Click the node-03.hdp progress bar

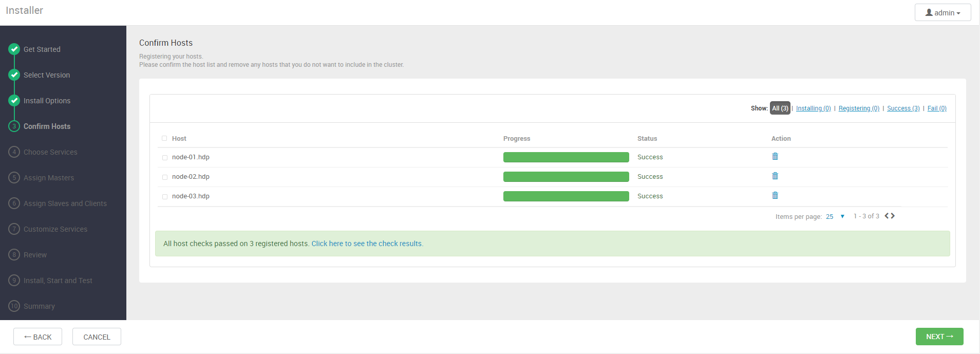566,196
